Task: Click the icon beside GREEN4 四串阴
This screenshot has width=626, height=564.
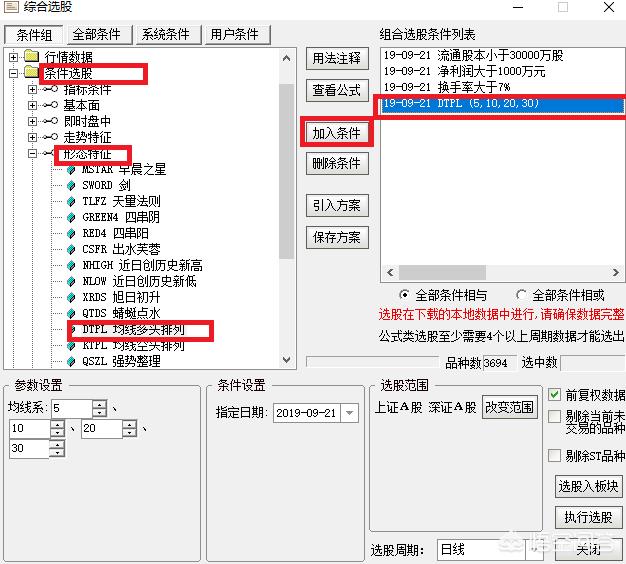Action: (x=71, y=217)
